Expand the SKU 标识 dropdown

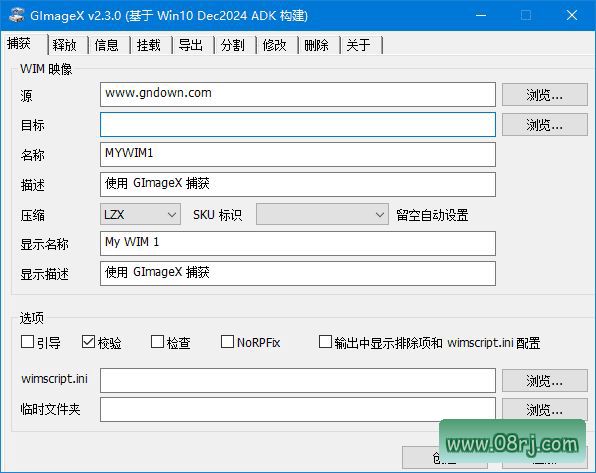(x=322, y=214)
